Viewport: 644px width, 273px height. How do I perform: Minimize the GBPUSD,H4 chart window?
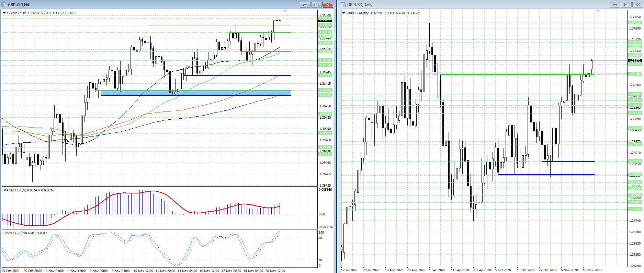click(305, 5)
